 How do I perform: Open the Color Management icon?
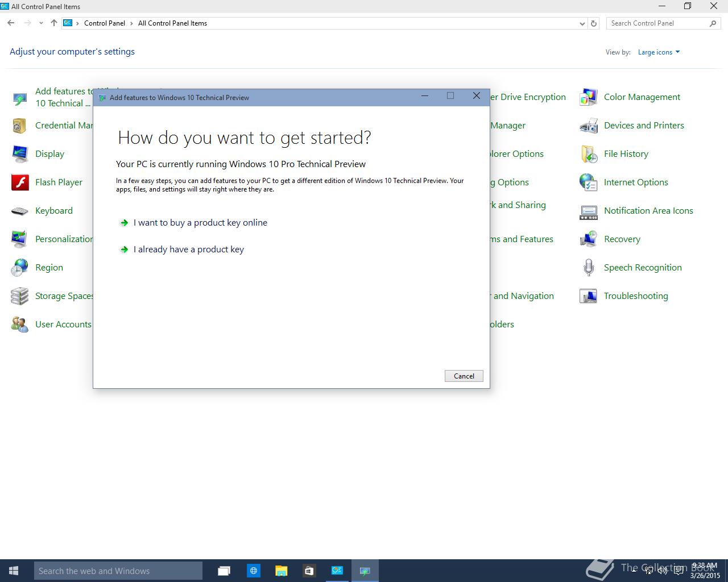588,97
